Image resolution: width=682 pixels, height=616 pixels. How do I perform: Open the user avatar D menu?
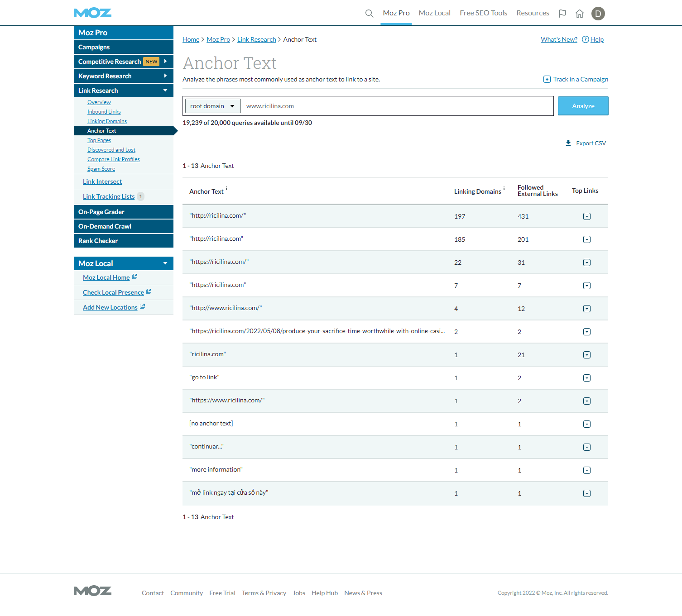pyautogui.click(x=598, y=14)
